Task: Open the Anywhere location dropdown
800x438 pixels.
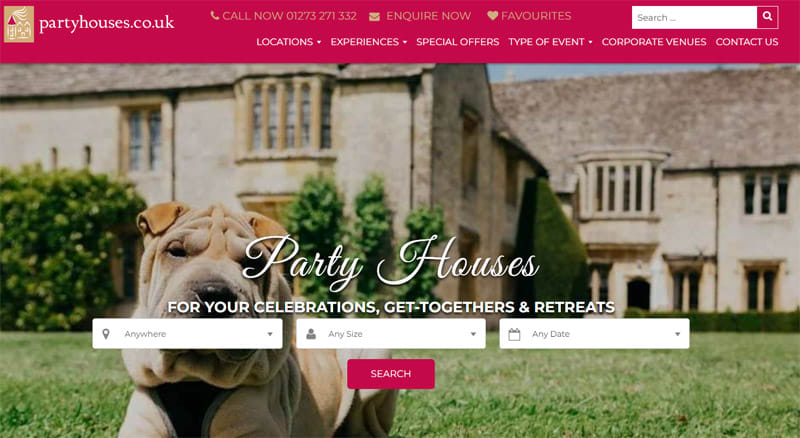Action: click(187, 334)
